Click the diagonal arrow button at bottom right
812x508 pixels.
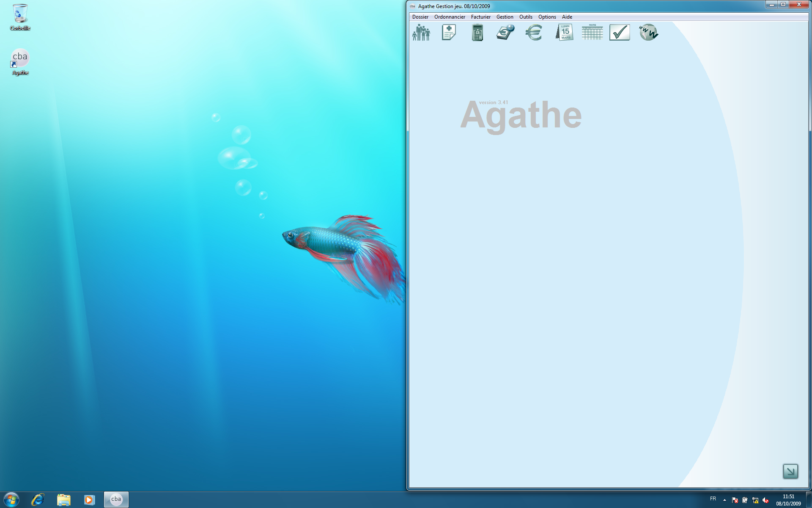pos(790,471)
